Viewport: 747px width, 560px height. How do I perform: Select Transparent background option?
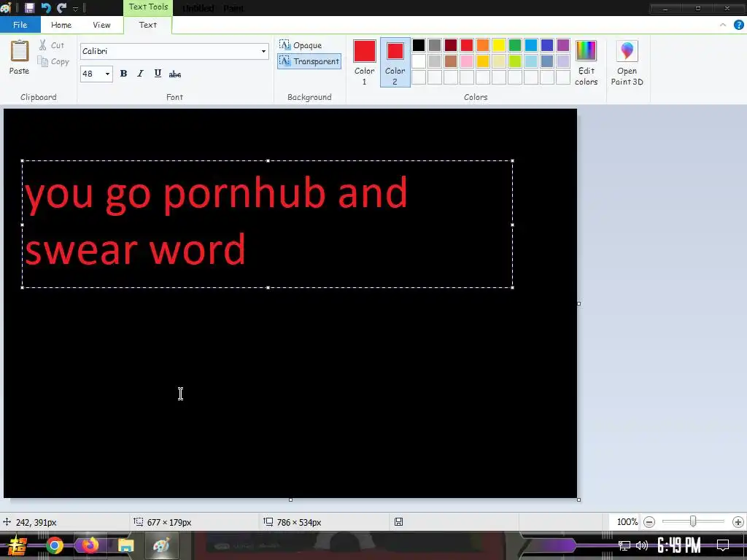click(309, 61)
